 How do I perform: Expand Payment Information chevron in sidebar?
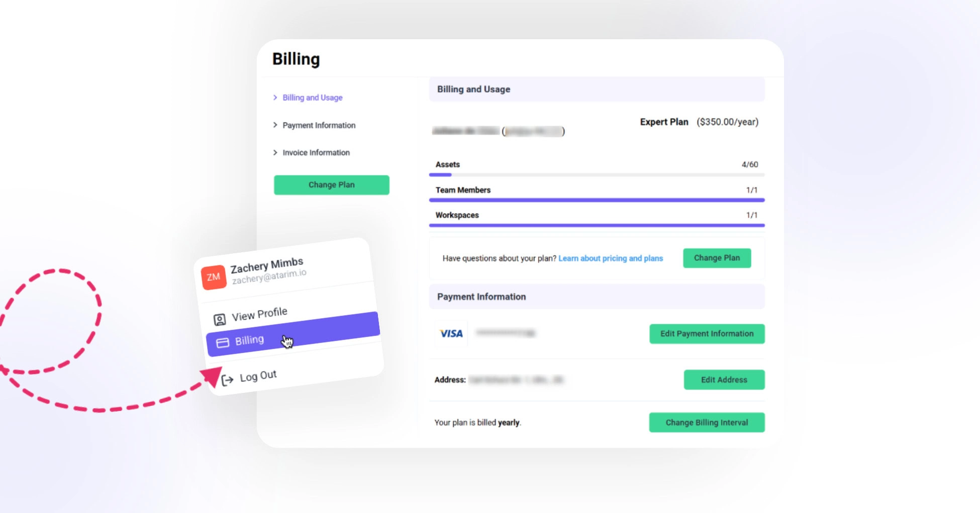point(275,125)
